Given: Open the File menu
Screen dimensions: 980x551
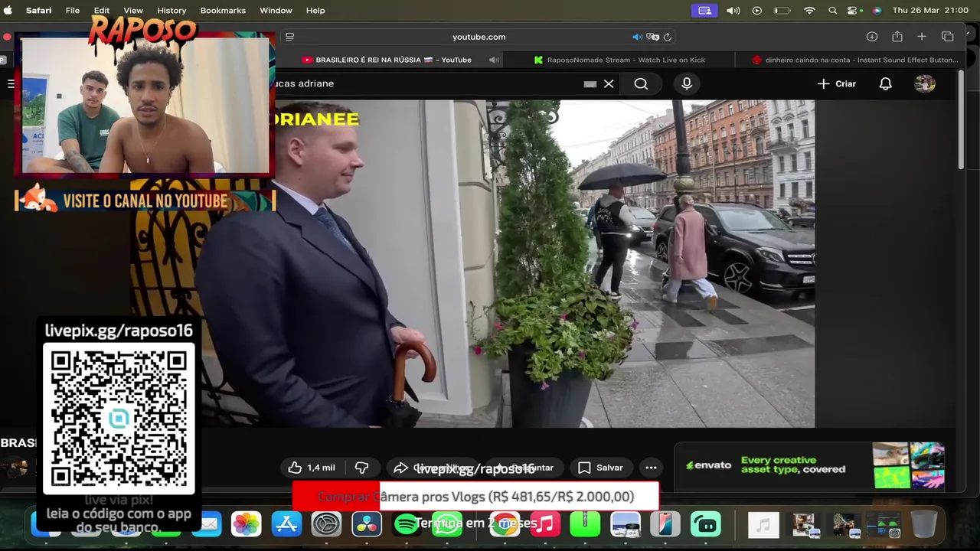Looking at the screenshot, I should pos(73,11).
